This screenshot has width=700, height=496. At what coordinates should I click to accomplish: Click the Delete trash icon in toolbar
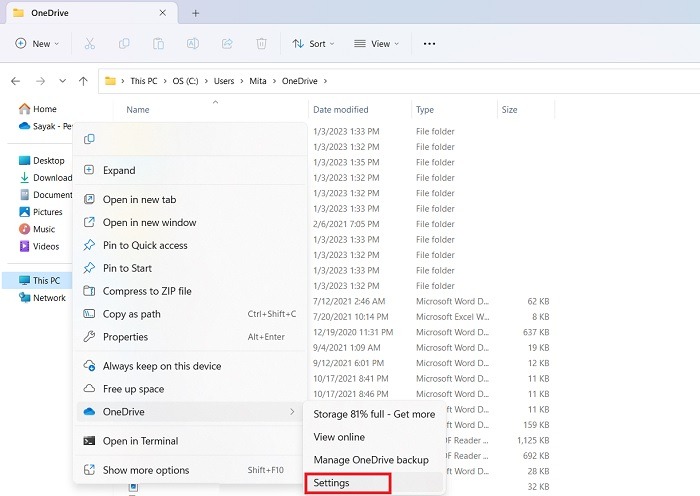click(262, 43)
